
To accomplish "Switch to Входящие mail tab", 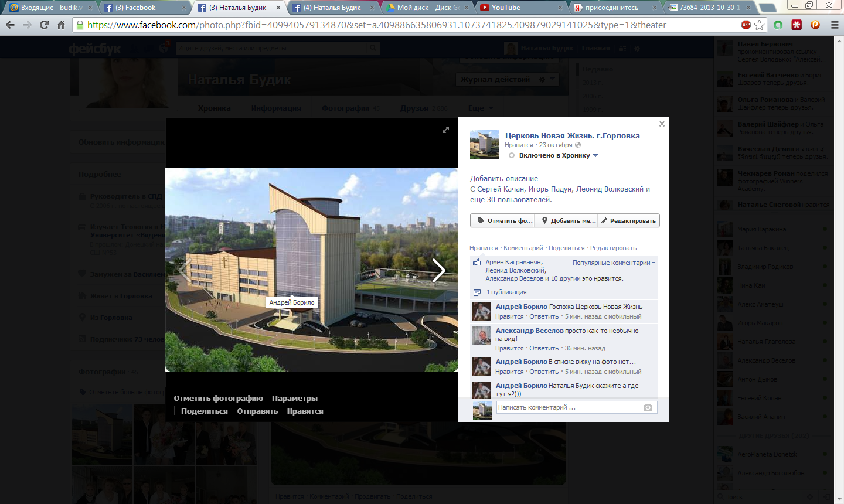I will point(47,8).
